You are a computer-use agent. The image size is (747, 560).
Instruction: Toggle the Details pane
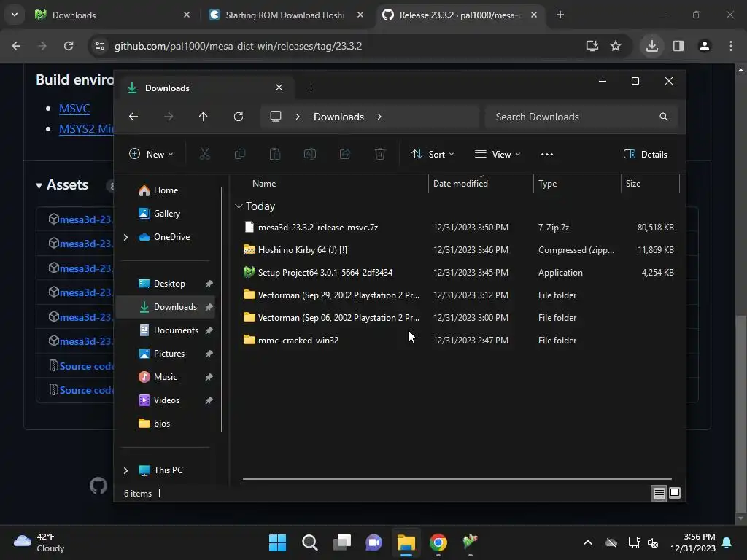pos(645,154)
